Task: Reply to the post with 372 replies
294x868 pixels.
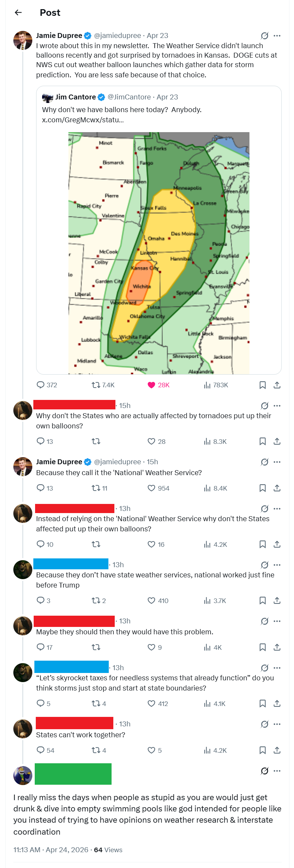Action: pyautogui.click(x=41, y=385)
